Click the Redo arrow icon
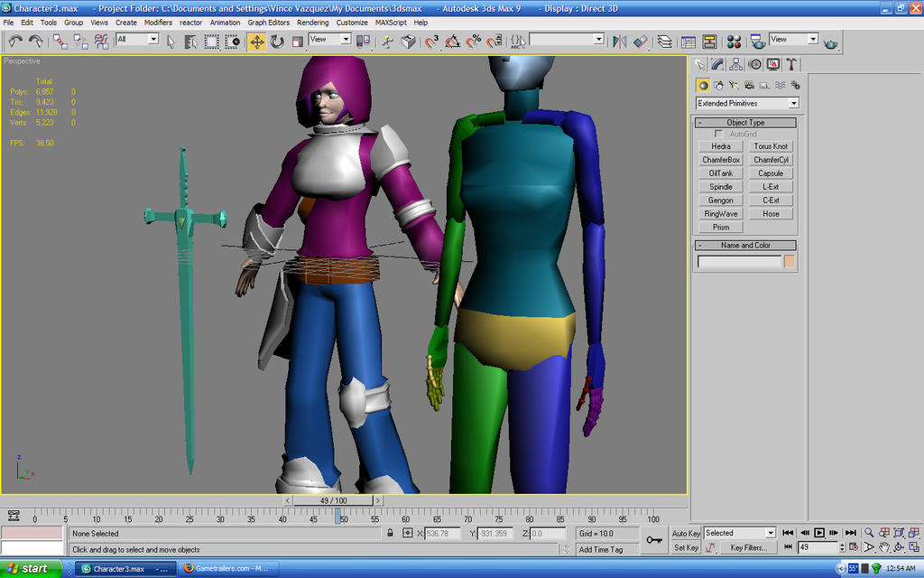The height and width of the screenshot is (578, 924). click(x=35, y=42)
